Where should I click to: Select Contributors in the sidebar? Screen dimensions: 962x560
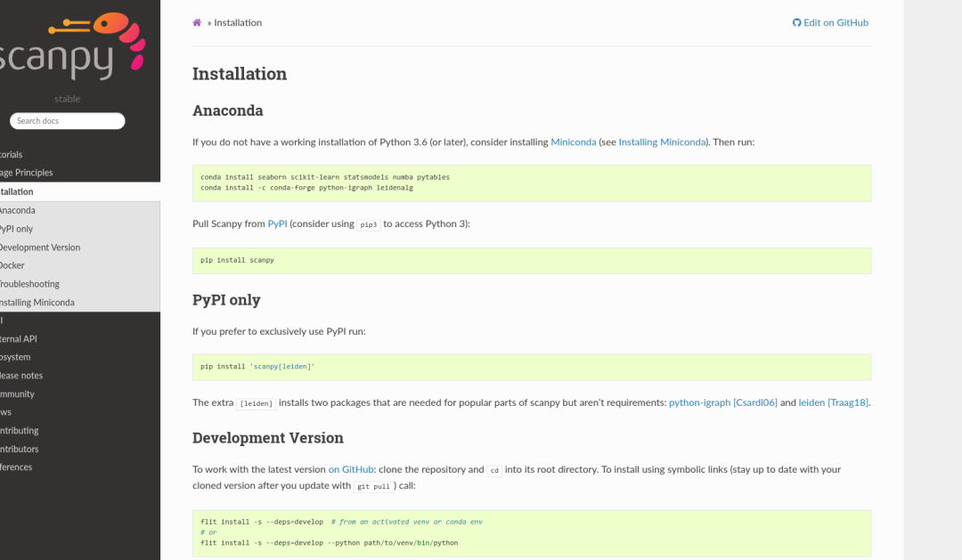(80, 449)
